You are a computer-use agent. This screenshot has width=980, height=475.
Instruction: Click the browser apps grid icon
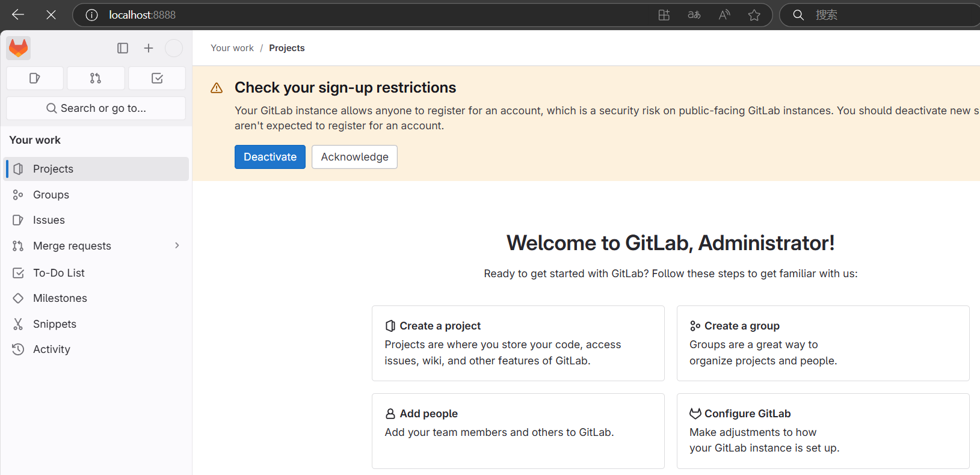click(x=664, y=15)
